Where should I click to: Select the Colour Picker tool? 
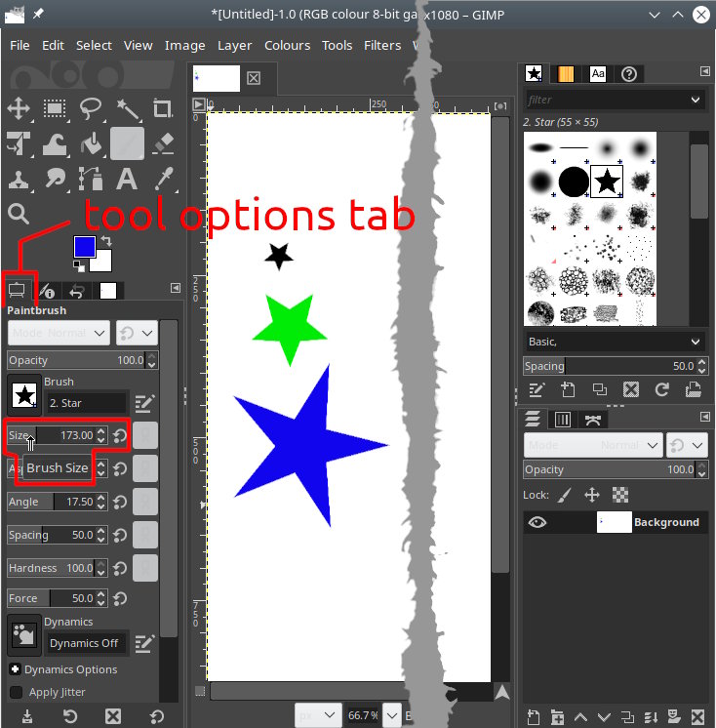pos(162,179)
